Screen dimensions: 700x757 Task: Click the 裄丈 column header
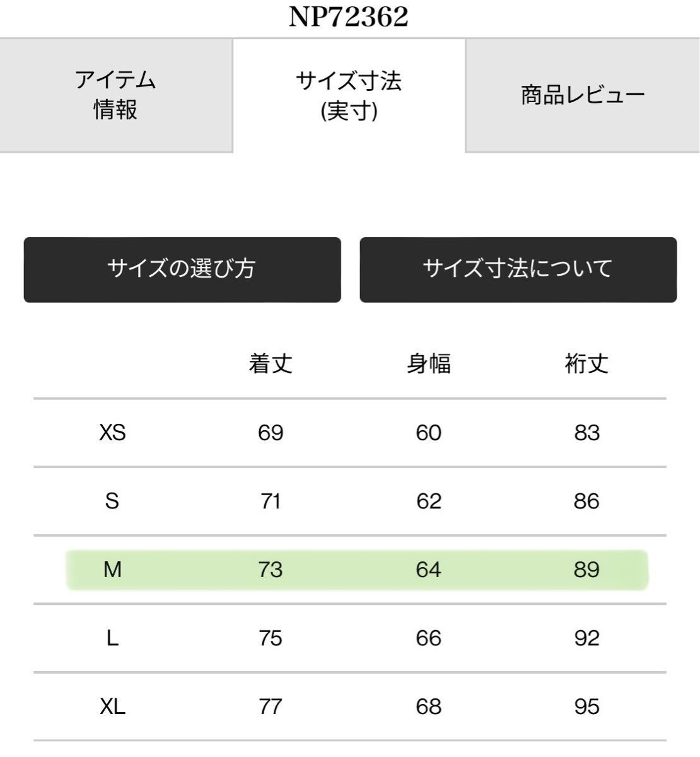[586, 364]
